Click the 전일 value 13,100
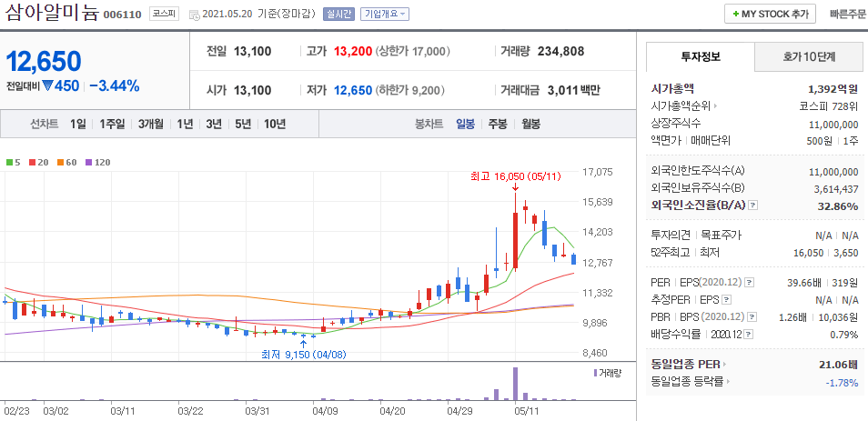The width and height of the screenshot is (868, 421). (252, 52)
